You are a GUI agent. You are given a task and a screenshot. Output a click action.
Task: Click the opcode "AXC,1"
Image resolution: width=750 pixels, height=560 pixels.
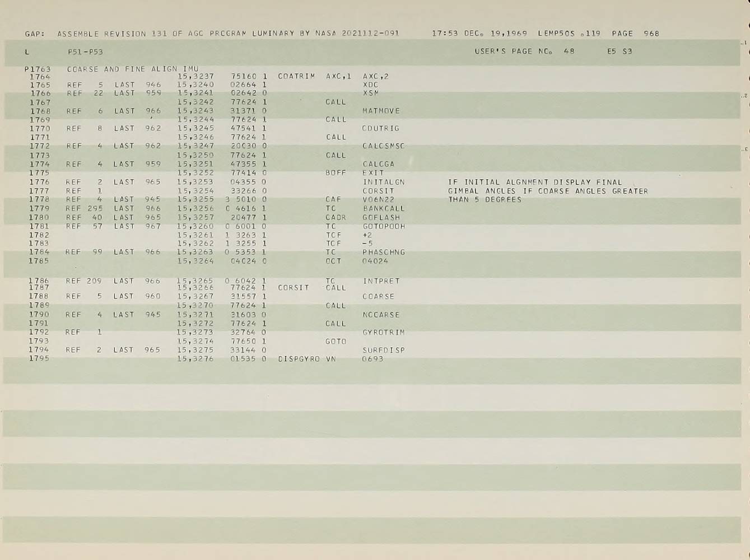tap(338, 76)
